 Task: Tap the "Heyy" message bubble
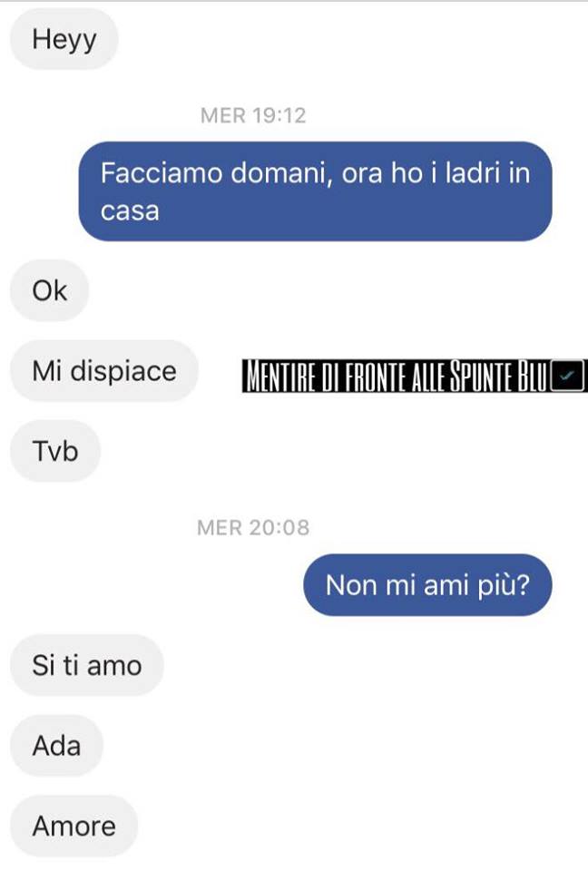click(x=64, y=39)
